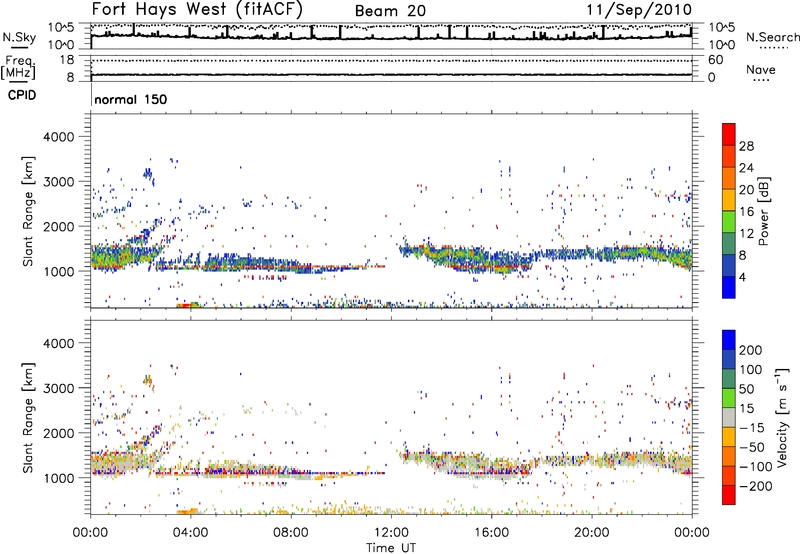800x554 pixels.
Task: Click the 4000 tick in velocity panel
Action: pos(59,343)
